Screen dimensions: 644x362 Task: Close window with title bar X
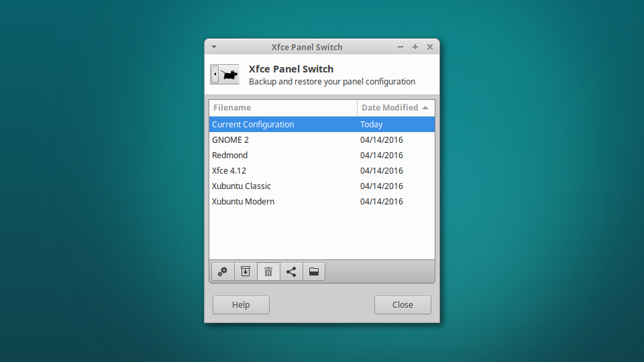(430, 47)
